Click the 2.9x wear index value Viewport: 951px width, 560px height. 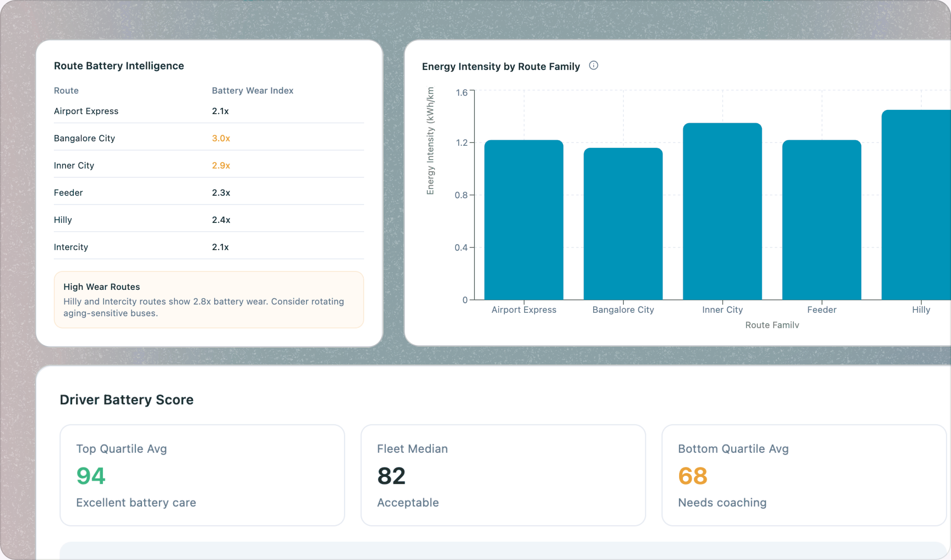pyautogui.click(x=221, y=165)
